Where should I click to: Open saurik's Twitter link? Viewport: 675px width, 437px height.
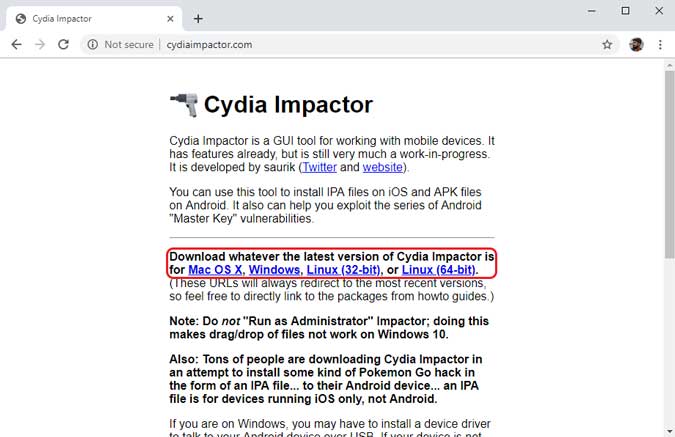click(x=320, y=168)
